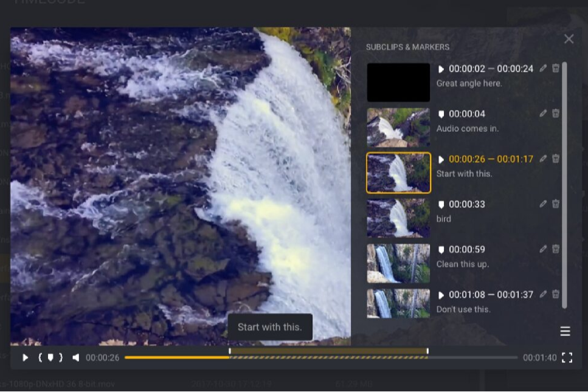Click the subclips list scrollbar
Viewport: 588px width, 392px height.
coord(565,182)
